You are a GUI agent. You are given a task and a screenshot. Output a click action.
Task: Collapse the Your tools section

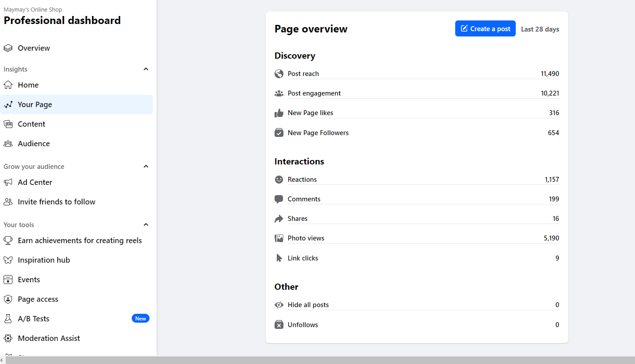[146, 225]
